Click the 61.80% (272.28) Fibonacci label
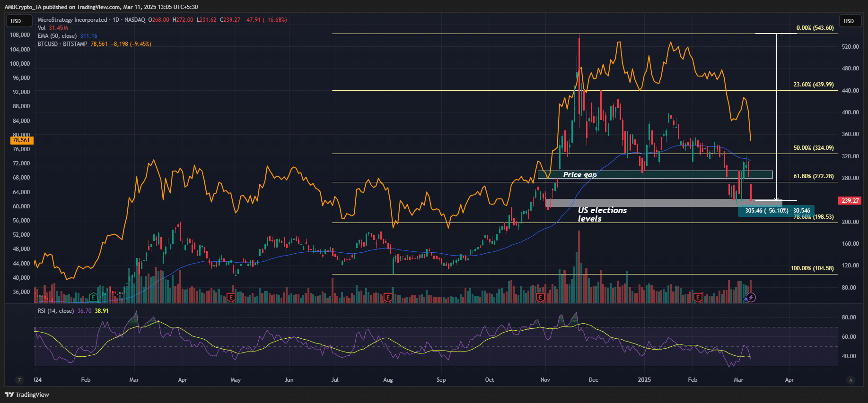The width and height of the screenshot is (868, 403). coord(814,176)
